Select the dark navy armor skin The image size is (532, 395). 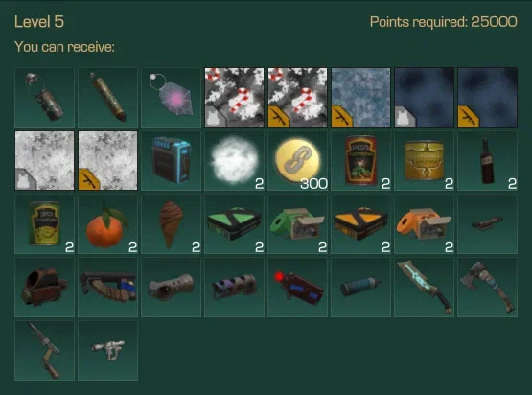(424, 98)
